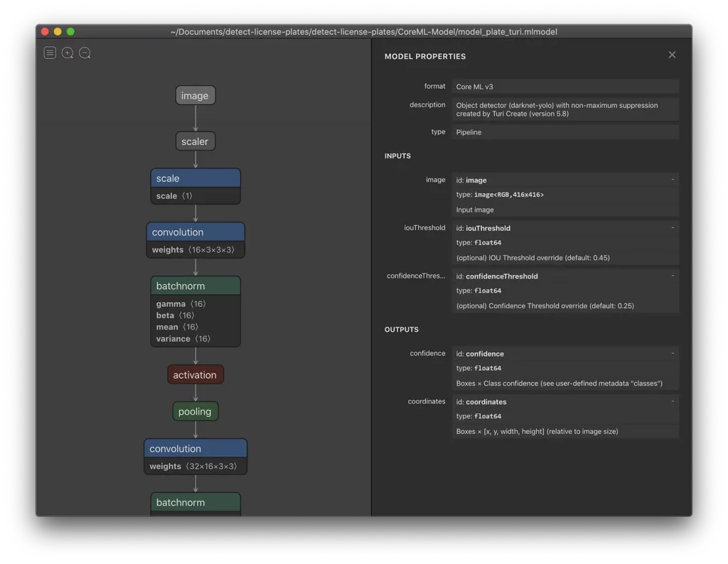This screenshot has width=728, height=564.
Task: Click the green fullscreen window button
Action: coord(70,31)
